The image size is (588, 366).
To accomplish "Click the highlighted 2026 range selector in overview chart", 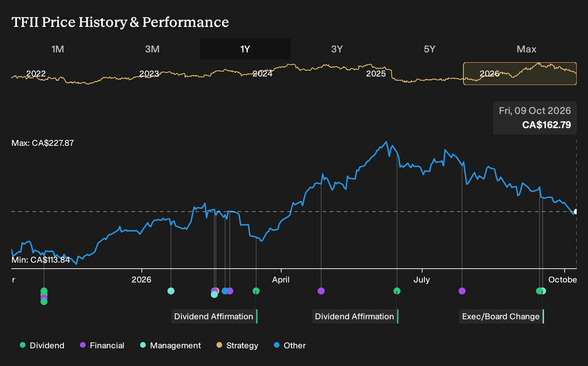I will (x=520, y=74).
